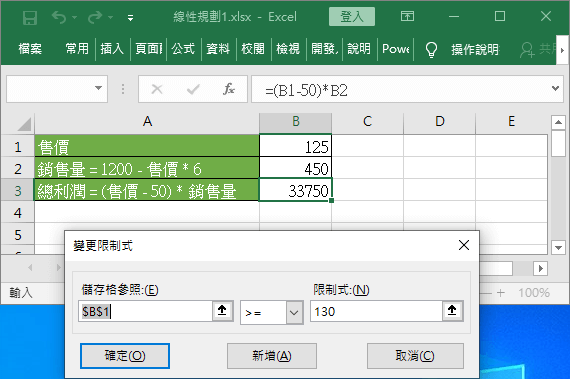
Task: Click the collapse-dialog arrow beside 130
Action: coord(452,311)
